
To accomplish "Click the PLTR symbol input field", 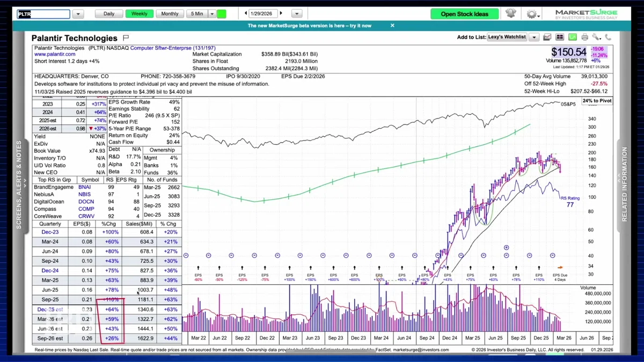I will click(x=43, y=14).
